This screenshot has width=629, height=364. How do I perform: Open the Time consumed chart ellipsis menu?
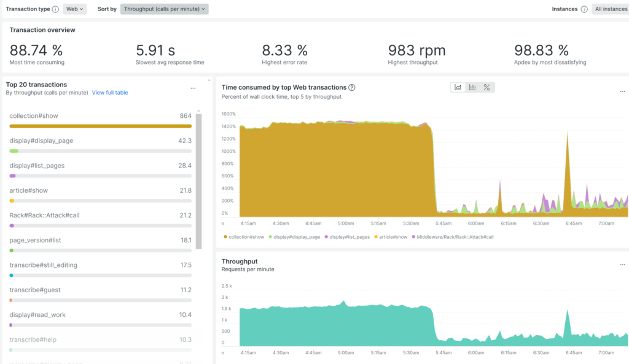pos(622,91)
